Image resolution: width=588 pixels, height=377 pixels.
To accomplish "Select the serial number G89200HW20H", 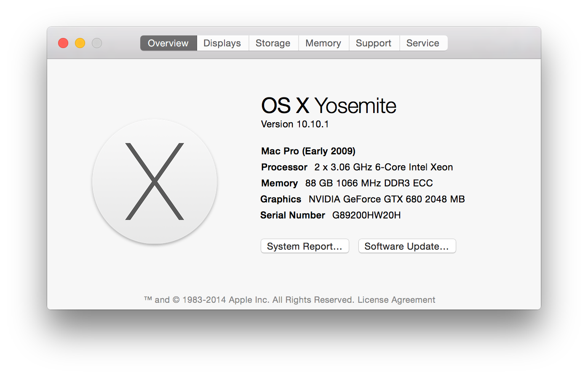I will point(366,215).
